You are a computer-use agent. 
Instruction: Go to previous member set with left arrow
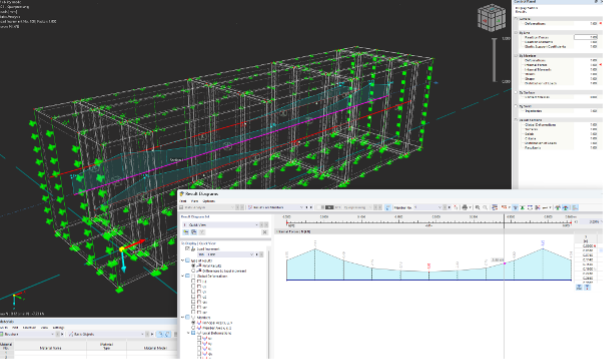point(307,208)
